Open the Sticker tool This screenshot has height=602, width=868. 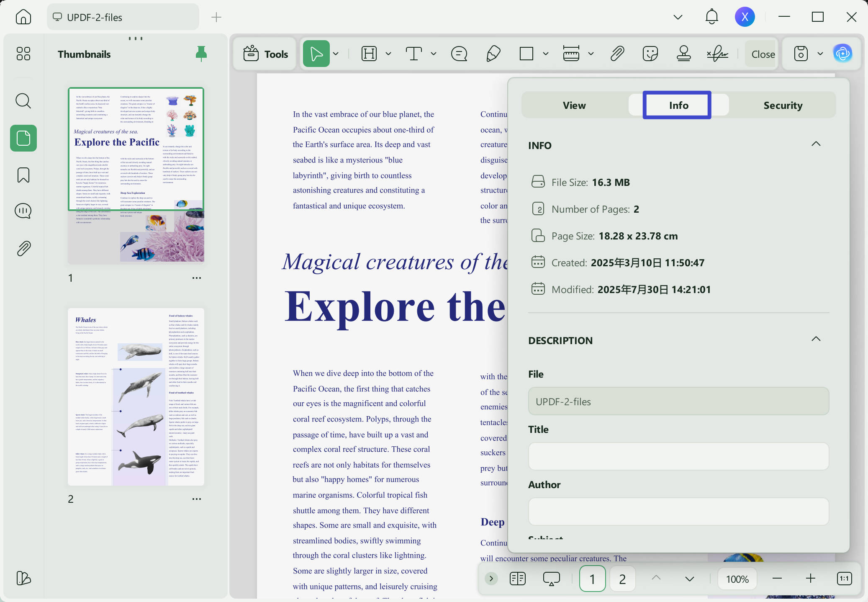pyautogui.click(x=650, y=54)
